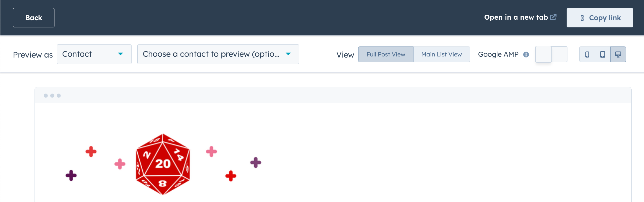Expand the Choose a contact to preview dropdown
Image resolution: width=644 pixels, height=202 pixels.
point(218,54)
